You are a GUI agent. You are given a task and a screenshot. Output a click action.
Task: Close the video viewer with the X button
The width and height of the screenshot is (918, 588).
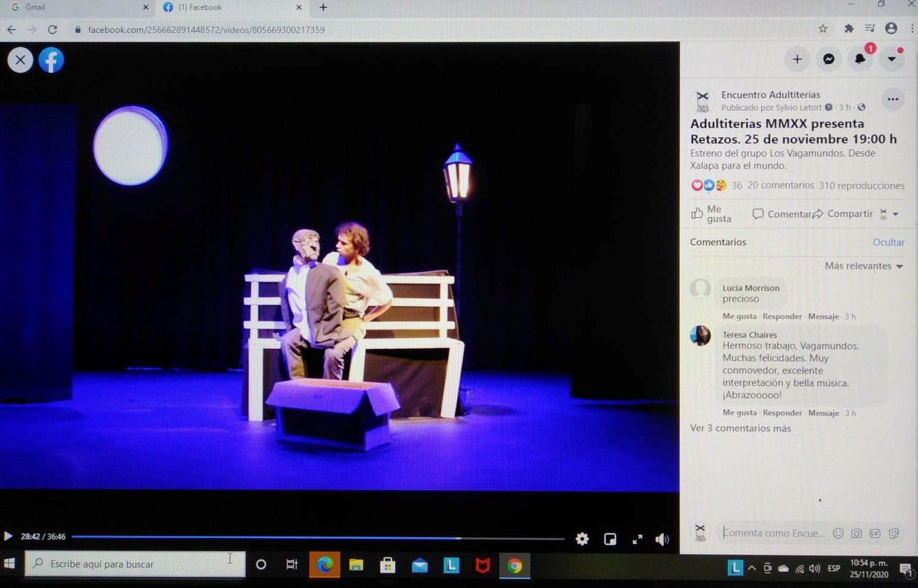[20, 60]
